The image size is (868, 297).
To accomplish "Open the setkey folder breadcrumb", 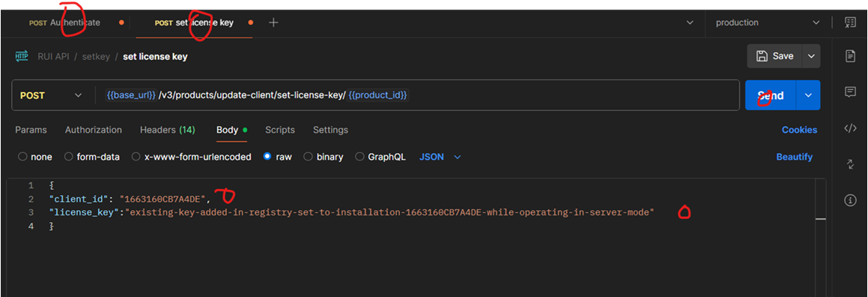I will pyautogui.click(x=97, y=56).
